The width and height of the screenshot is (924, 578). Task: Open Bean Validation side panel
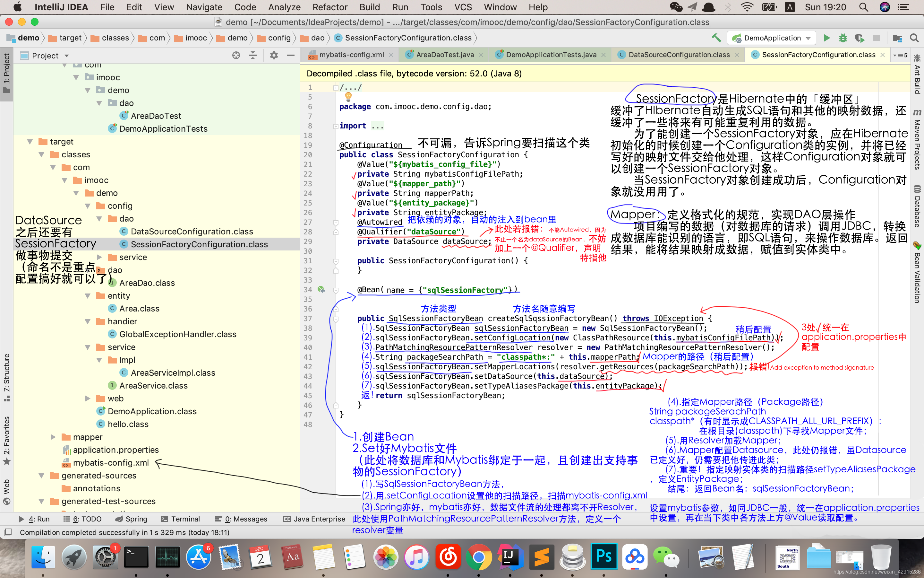click(917, 272)
